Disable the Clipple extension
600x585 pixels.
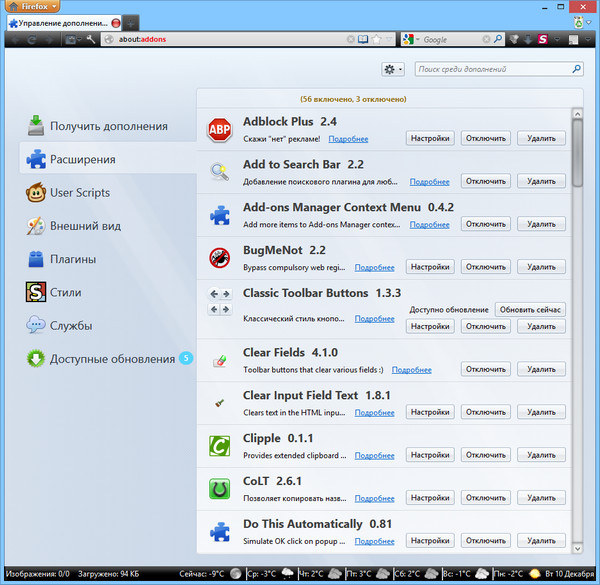click(x=486, y=454)
